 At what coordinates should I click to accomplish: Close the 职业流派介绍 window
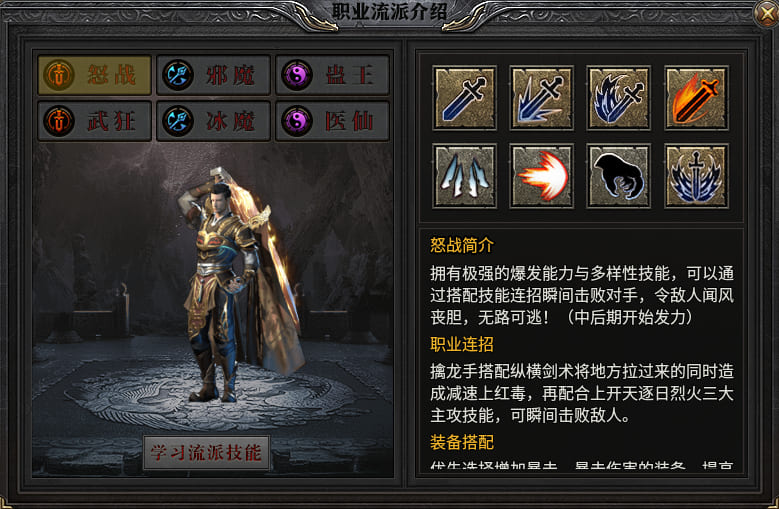pos(766,13)
